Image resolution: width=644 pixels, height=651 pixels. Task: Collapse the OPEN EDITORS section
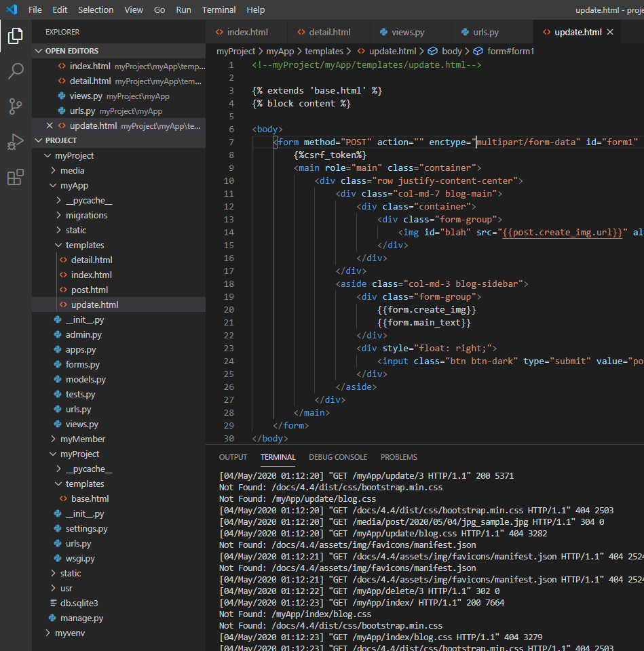click(x=71, y=51)
